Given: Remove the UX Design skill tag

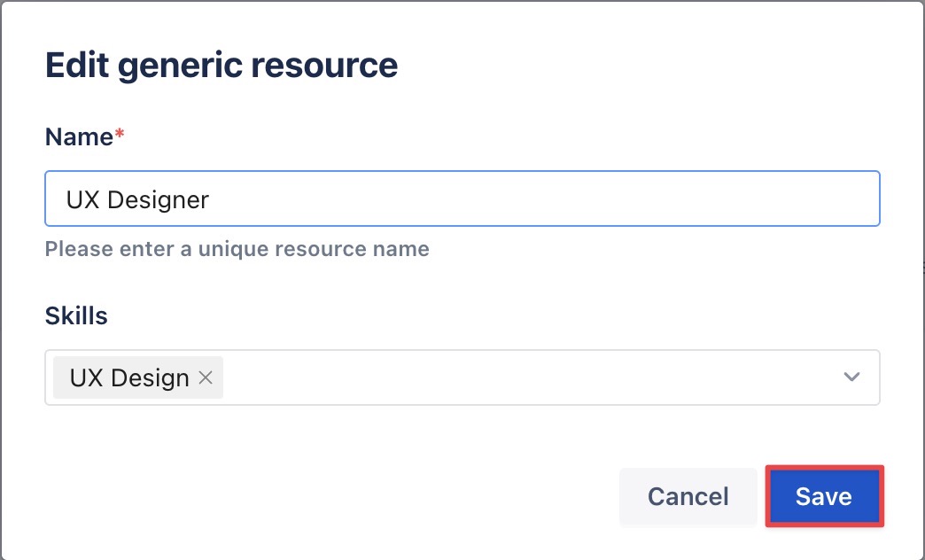Looking at the screenshot, I should (206, 377).
